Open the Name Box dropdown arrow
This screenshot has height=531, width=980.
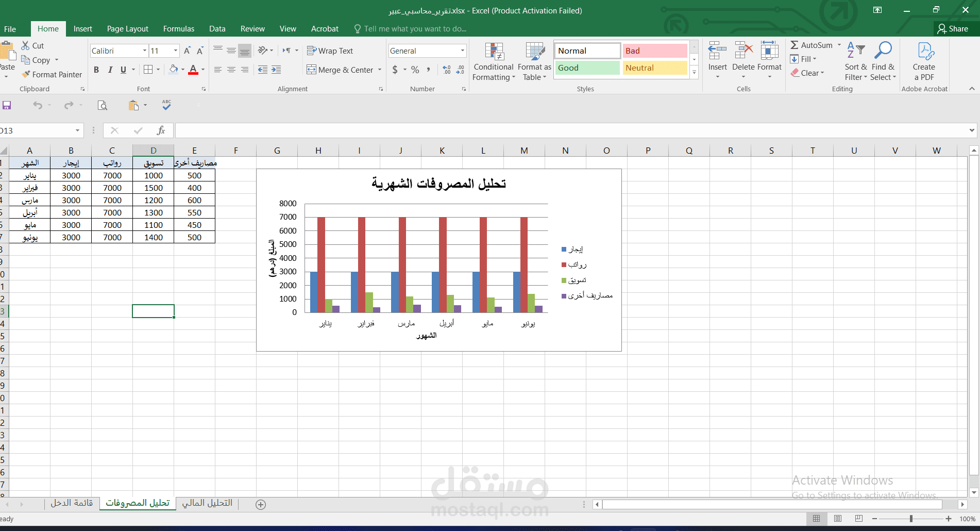pos(77,130)
